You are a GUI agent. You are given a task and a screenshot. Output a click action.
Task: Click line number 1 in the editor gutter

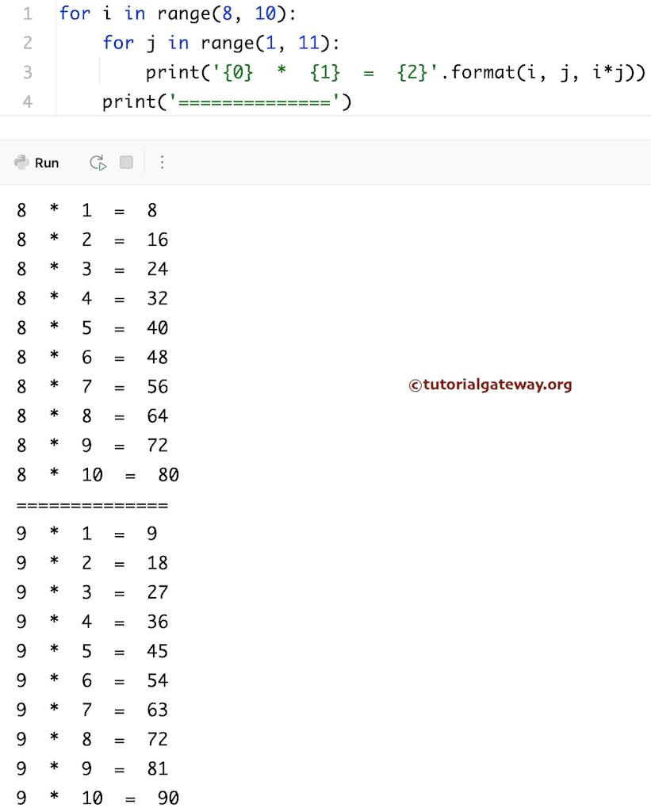pos(28,13)
